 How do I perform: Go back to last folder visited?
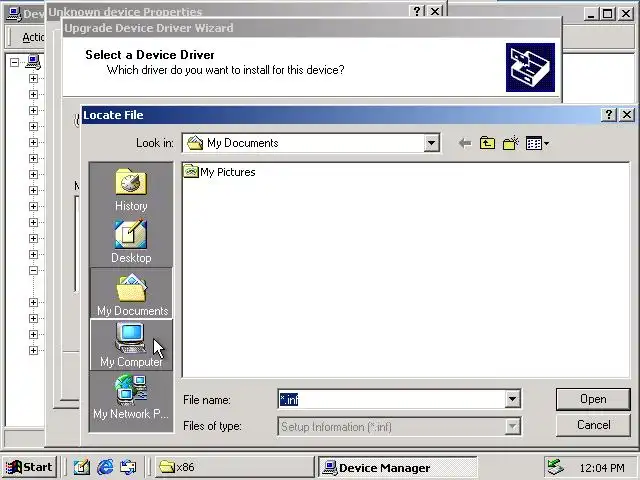click(x=464, y=143)
